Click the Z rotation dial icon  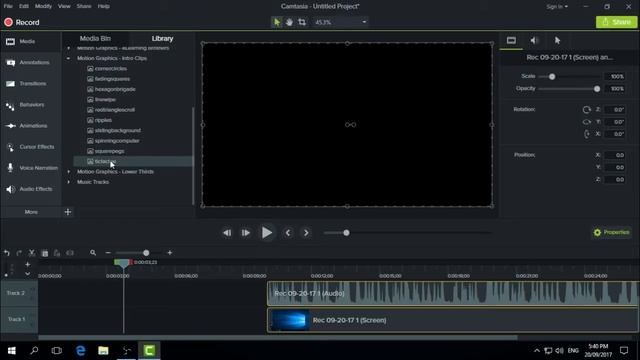point(587,110)
